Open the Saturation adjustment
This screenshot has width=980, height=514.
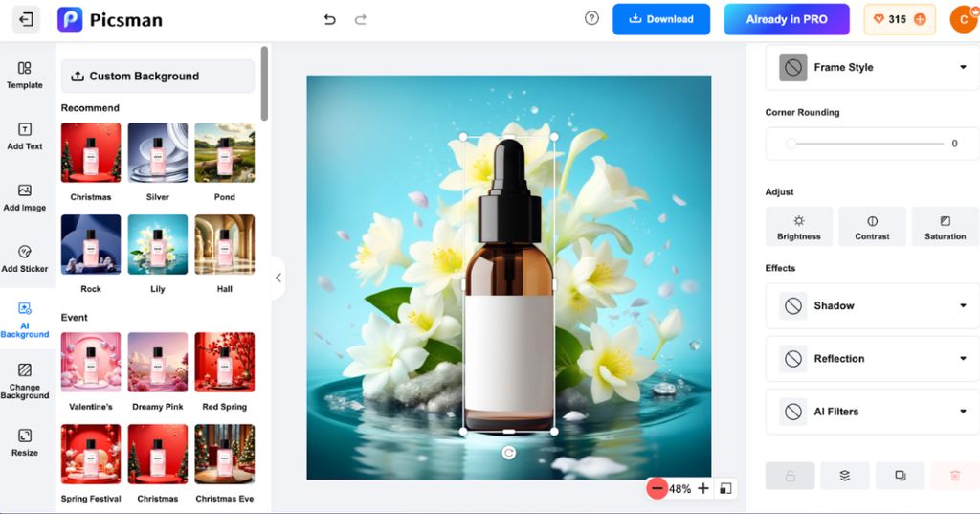(945, 226)
